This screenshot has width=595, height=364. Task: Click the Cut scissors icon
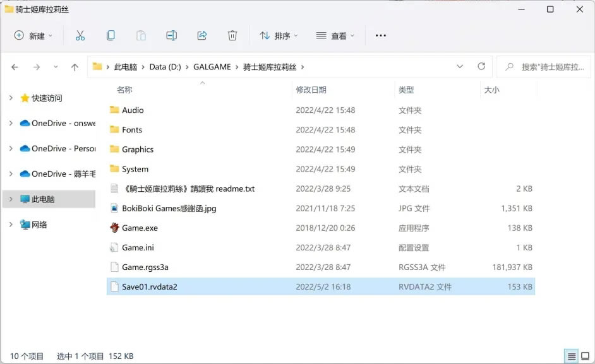click(80, 36)
